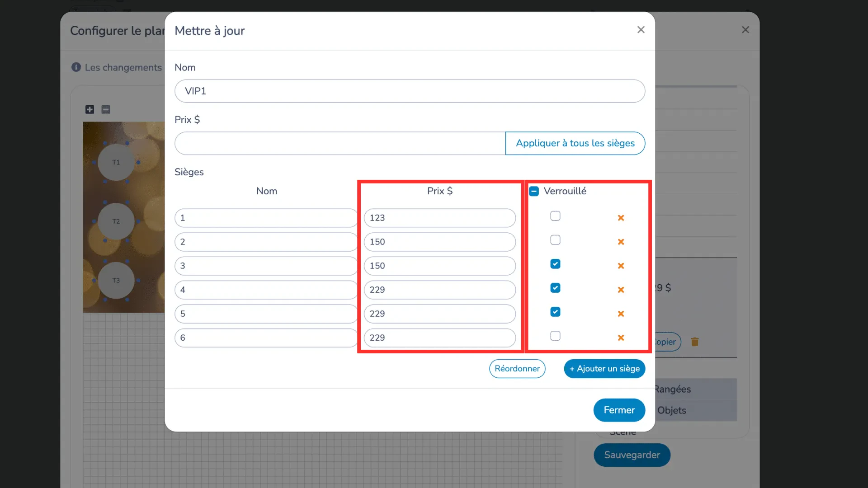The height and width of the screenshot is (488, 868).
Task: Close the Mettre à jour dialog
Action: (641, 30)
